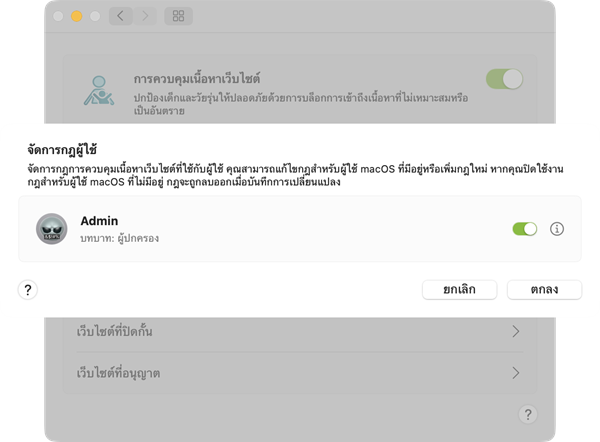Click help button in background window bottom
The image size is (600, 442).
click(x=528, y=414)
